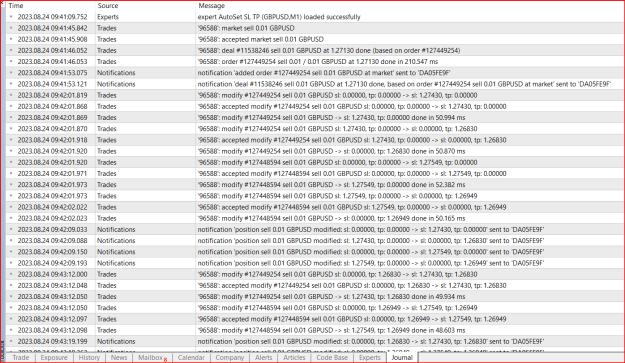The height and width of the screenshot is (363, 625).
Task: Switch to the News tab
Action: (119, 357)
